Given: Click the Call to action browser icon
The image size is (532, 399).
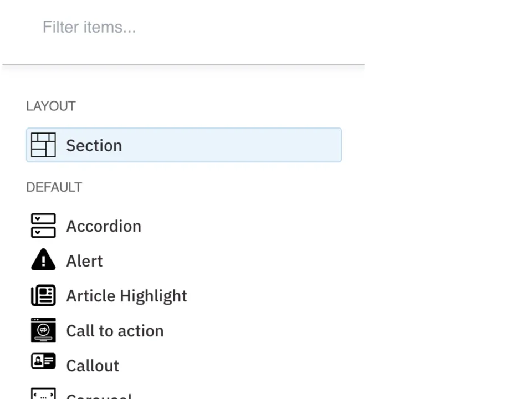Looking at the screenshot, I should coord(43,330).
